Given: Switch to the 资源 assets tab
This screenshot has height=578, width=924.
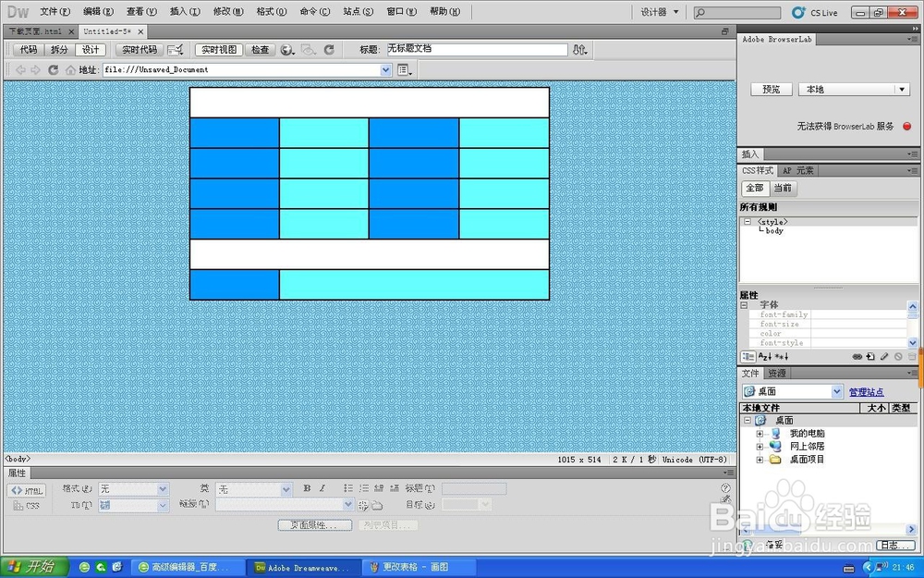Looking at the screenshot, I should coord(777,374).
